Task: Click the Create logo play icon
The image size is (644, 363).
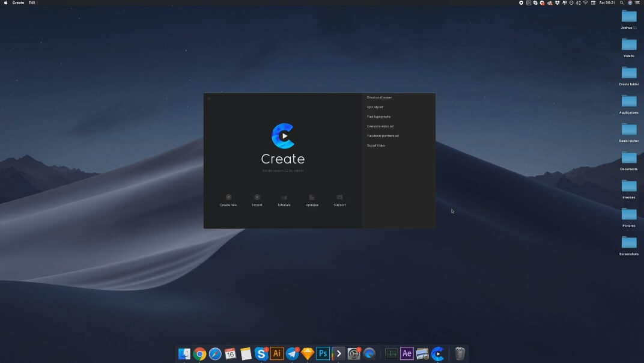Action: click(283, 136)
